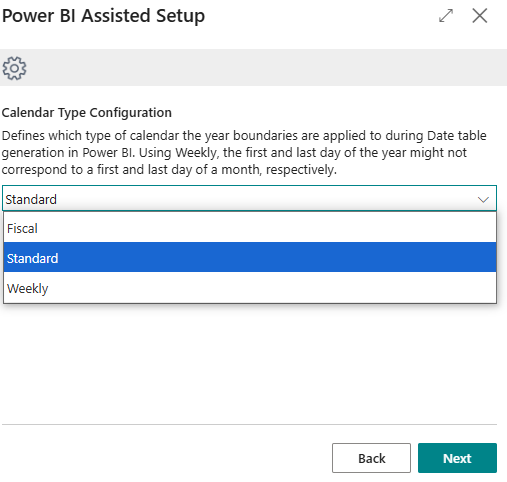Choose the highlighted Standard option
The image size is (507, 482).
(x=250, y=257)
